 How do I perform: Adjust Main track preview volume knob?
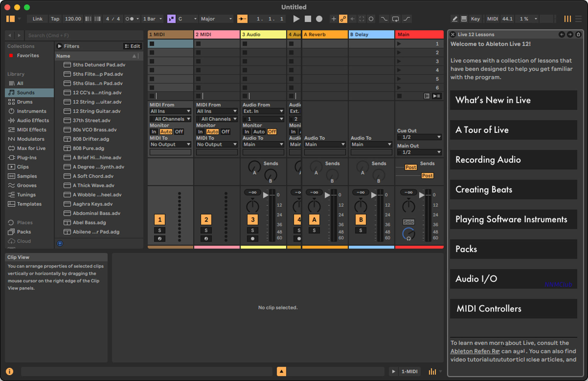click(409, 234)
